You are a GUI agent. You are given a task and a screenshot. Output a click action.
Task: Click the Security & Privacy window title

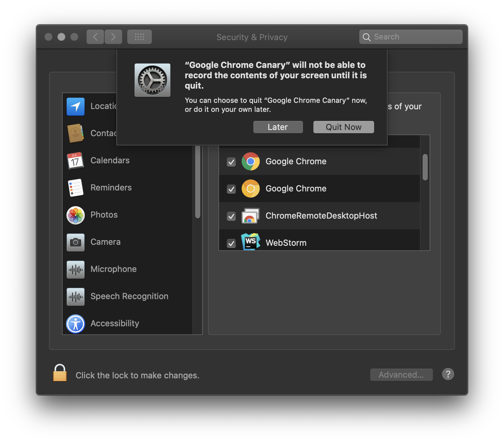click(252, 37)
